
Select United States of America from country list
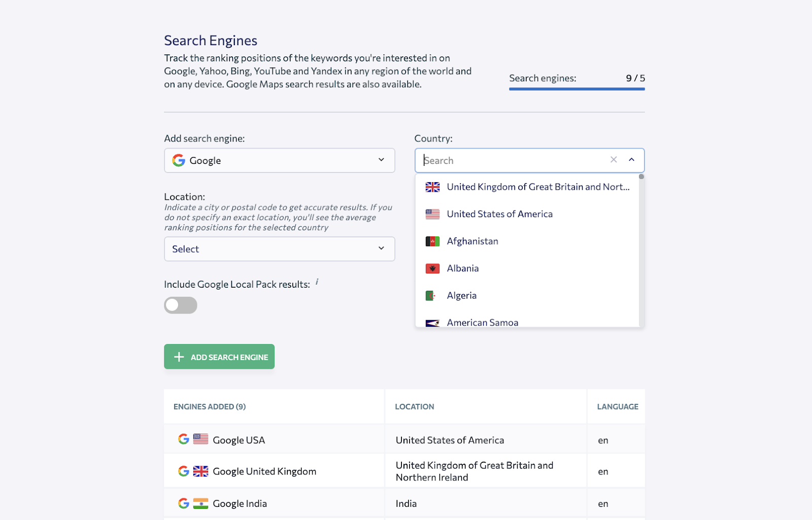point(499,214)
